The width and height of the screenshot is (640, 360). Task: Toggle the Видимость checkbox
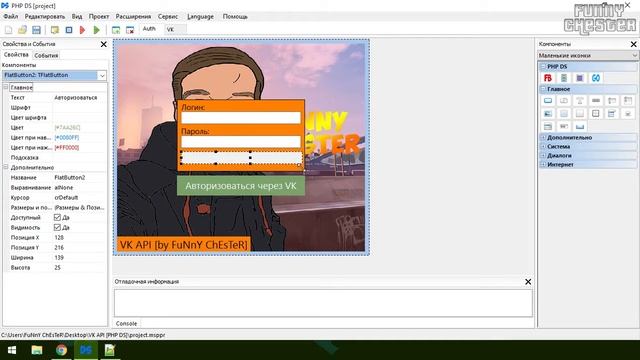click(x=57, y=227)
